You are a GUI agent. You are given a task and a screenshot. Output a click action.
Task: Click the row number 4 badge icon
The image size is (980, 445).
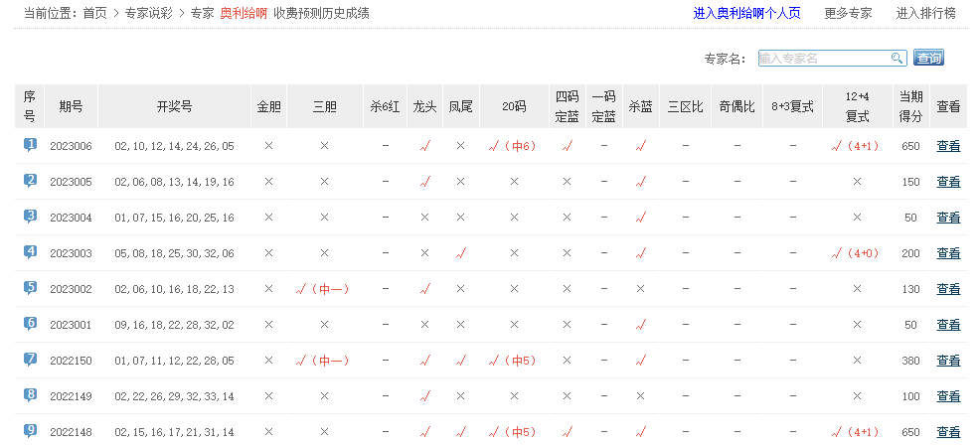click(x=30, y=252)
